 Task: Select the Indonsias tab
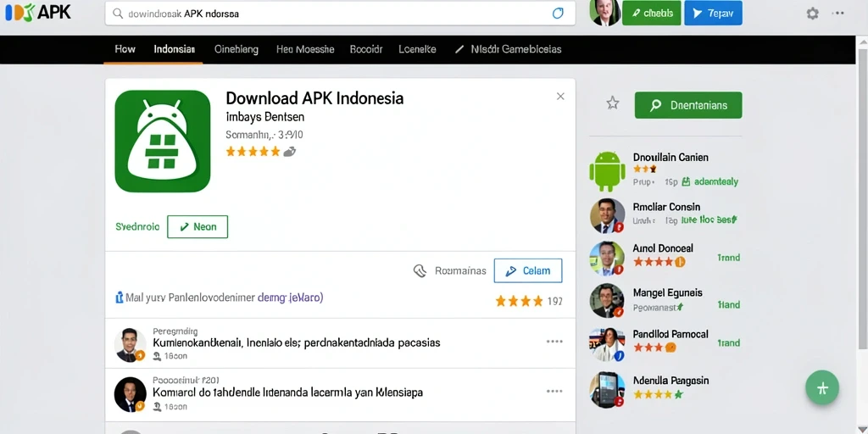coord(175,49)
